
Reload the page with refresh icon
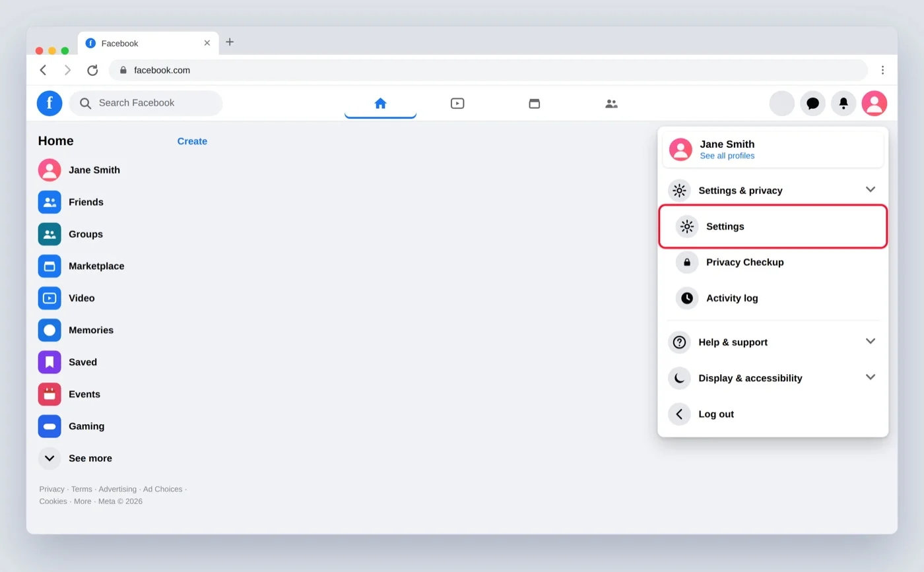(92, 70)
